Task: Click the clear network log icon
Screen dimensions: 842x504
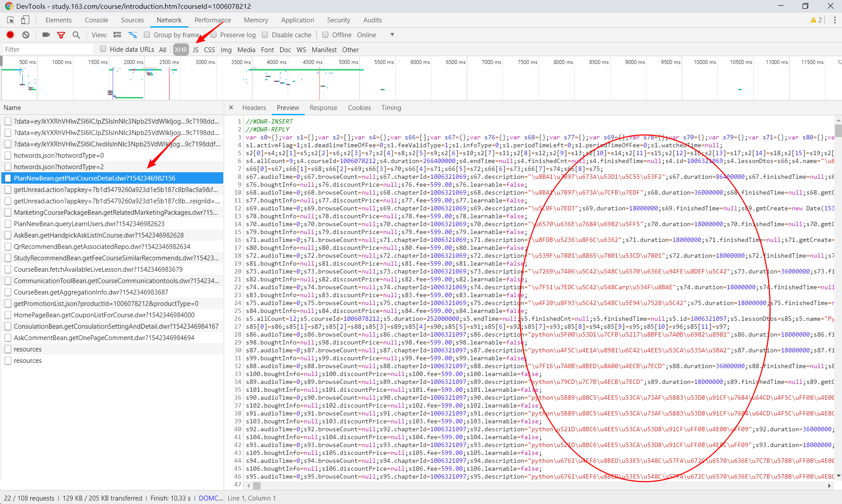Action: [x=26, y=35]
